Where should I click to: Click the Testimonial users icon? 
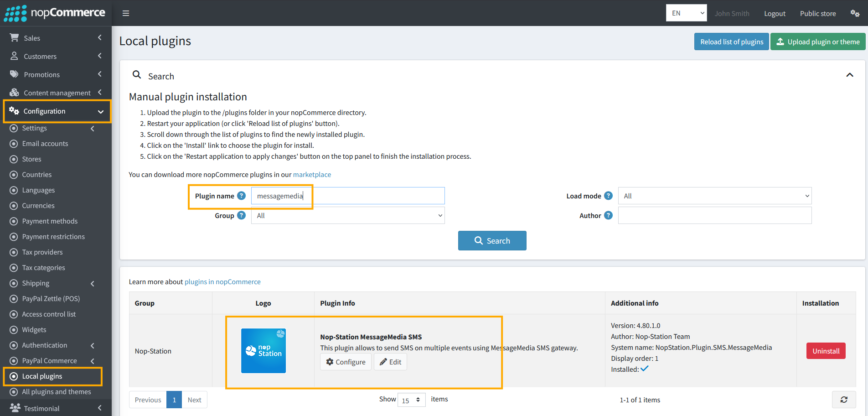(15, 408)
